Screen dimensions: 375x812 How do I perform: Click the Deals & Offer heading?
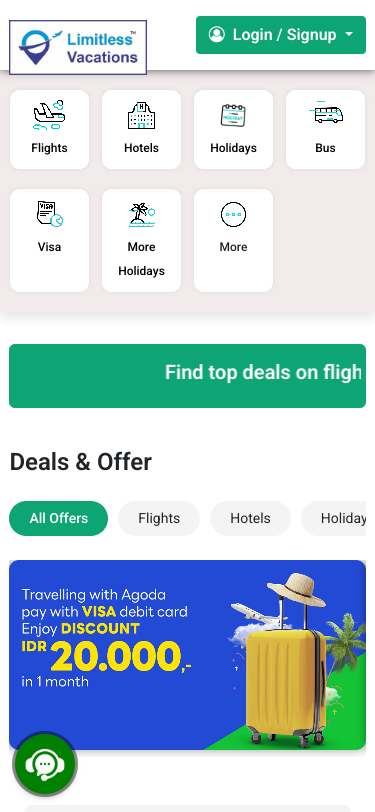pyautogui.click(x=81, y=462)
